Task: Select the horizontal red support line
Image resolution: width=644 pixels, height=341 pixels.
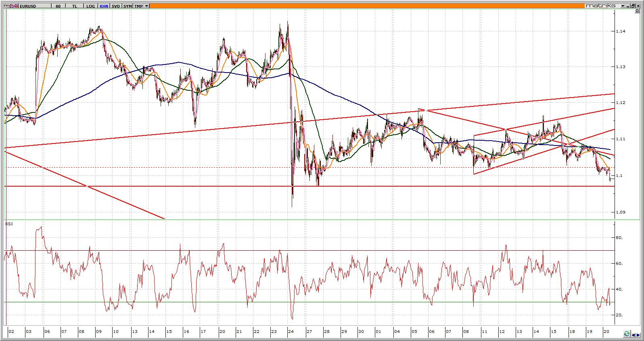Action: click(x=309, y=186)
